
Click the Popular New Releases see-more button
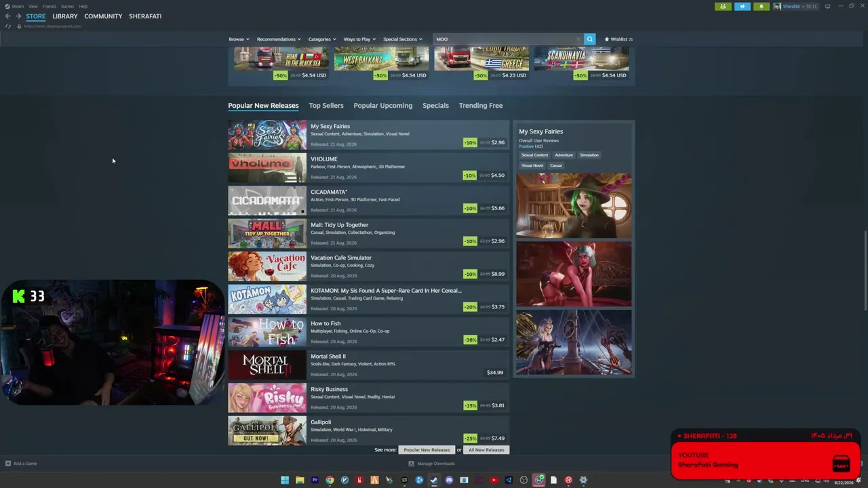coord(427,450)
